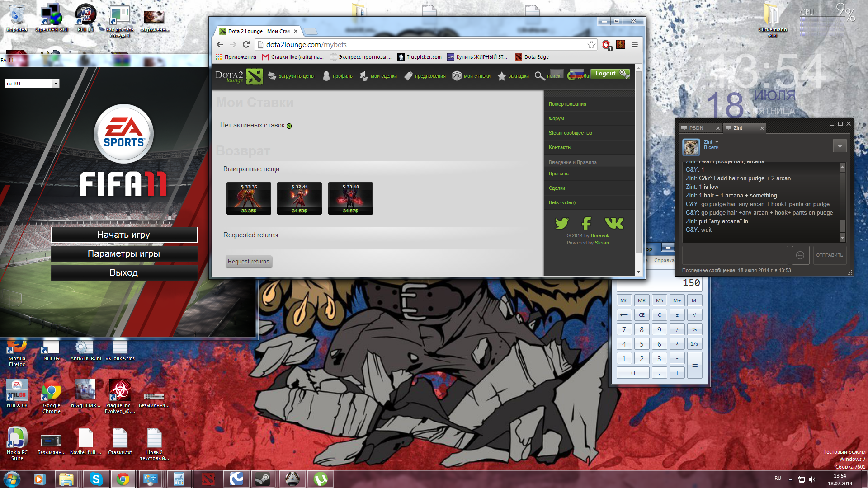
Task: Click the green Logout button
Action: click(x=610, y=74)
